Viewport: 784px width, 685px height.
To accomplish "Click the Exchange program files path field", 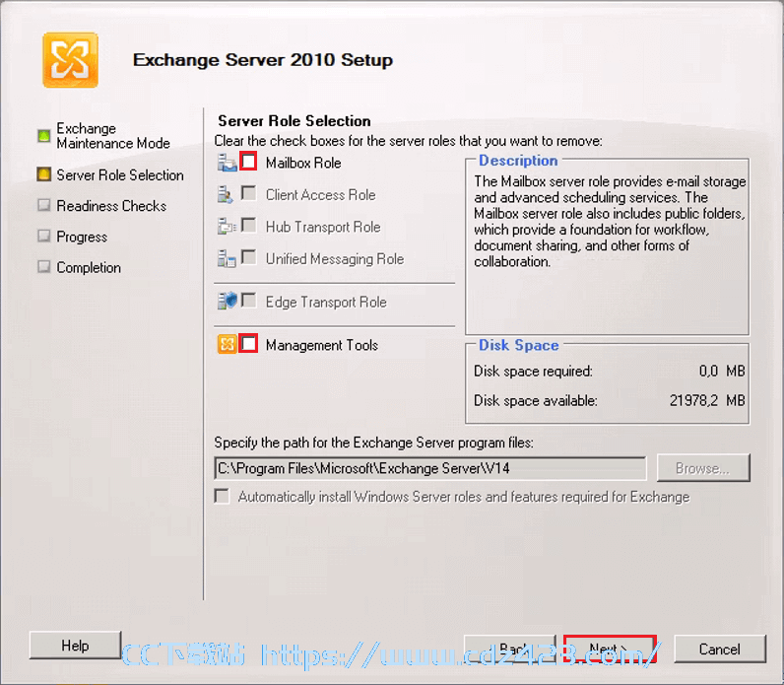I will 430,469.
